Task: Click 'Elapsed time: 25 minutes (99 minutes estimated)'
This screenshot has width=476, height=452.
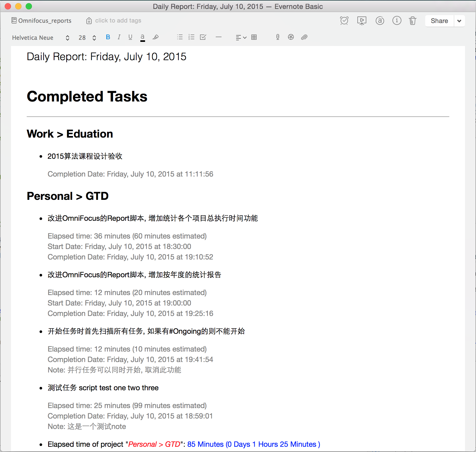Action: tap(127, 406)
